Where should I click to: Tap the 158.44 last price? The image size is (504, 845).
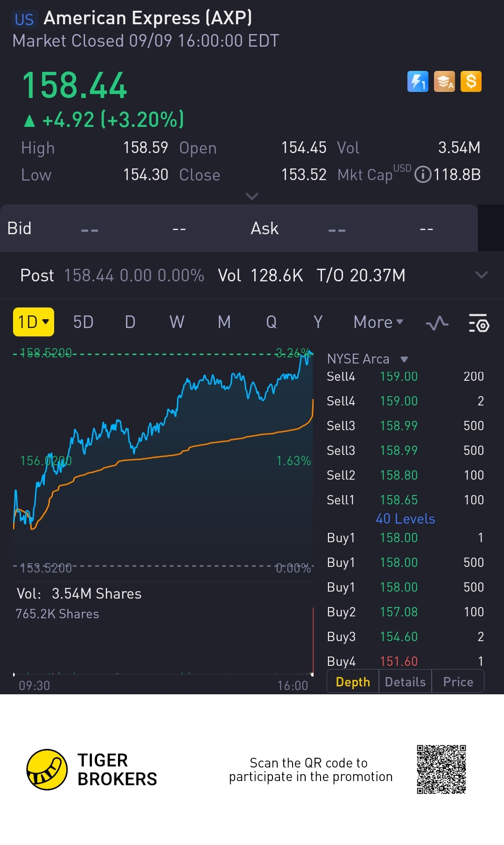(x=75, y=85)
